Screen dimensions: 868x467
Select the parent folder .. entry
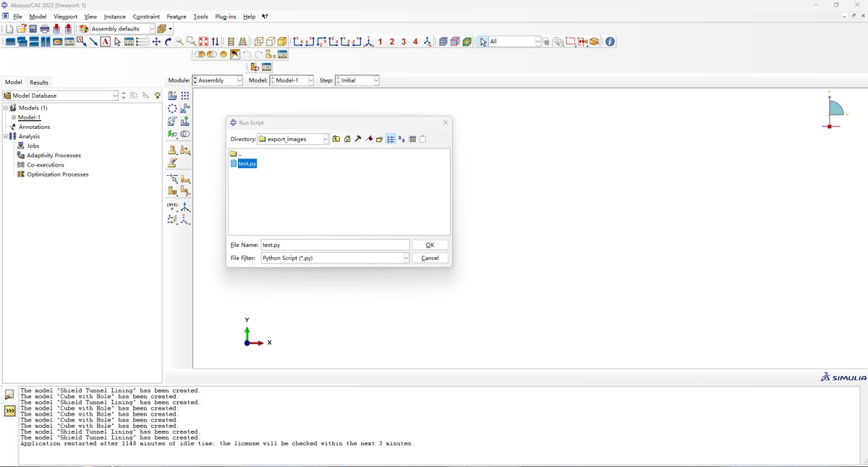coord(236,153)
